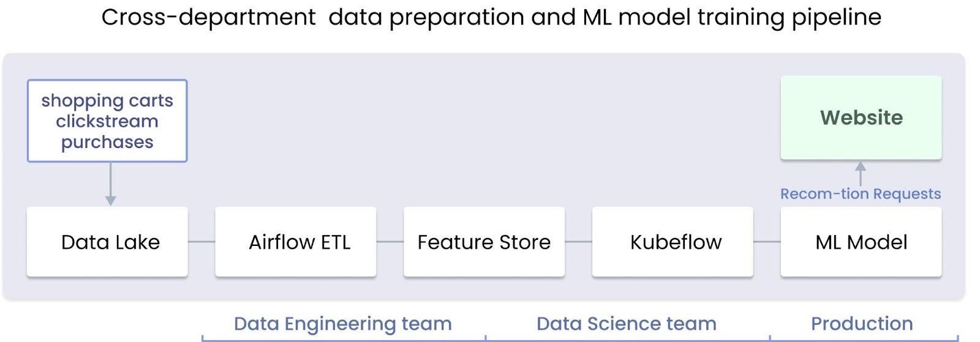980x342 pixels.
Task: Select the Kubeflow box
Action: (x=673, y=242)
